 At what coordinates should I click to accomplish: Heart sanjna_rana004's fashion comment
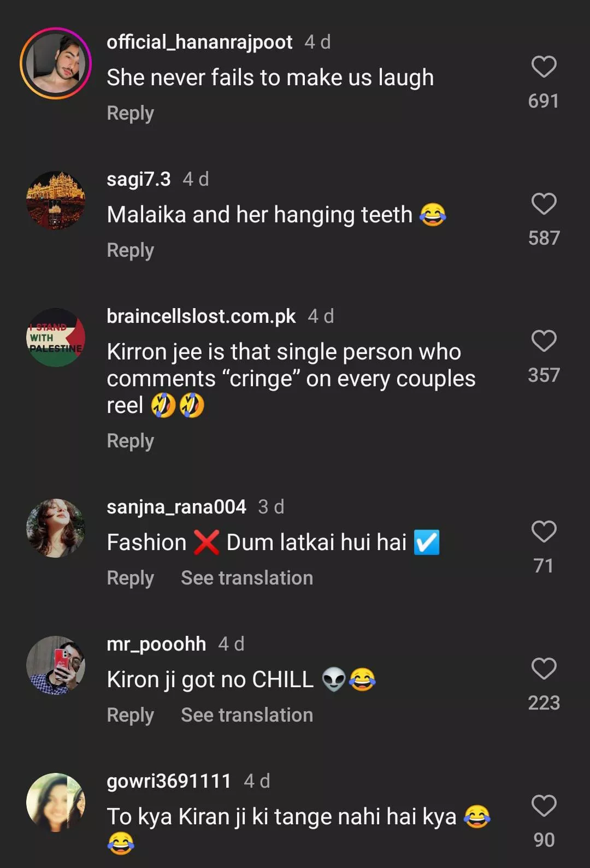click(x=544, y=532)
